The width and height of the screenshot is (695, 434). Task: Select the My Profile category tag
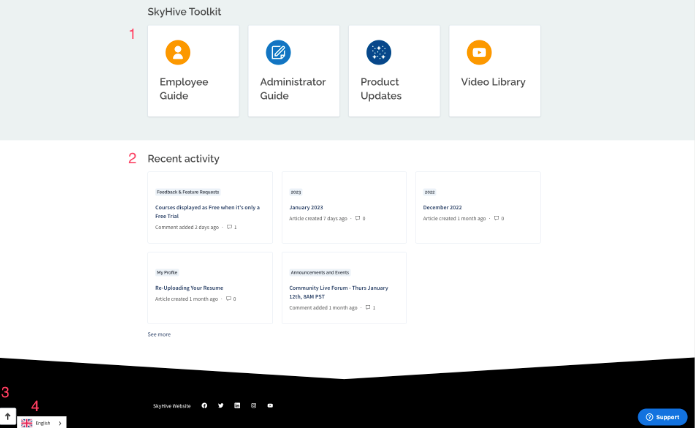167,273
